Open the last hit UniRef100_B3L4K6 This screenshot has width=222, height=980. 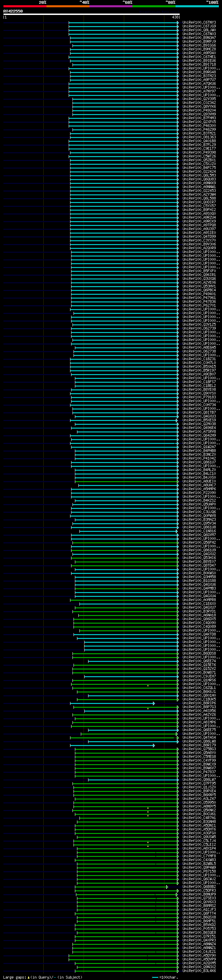pyautogui.click(x=199, y=971)
